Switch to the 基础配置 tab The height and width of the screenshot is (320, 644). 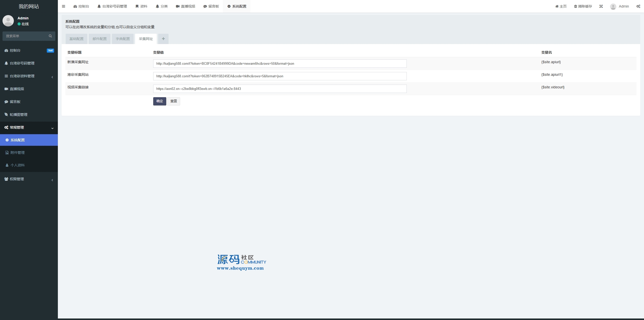point(76,39)
